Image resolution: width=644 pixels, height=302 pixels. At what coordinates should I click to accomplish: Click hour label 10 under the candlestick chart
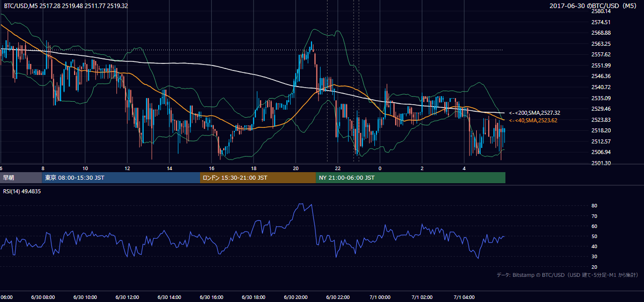pyautogui.click(x=85, y=168)
